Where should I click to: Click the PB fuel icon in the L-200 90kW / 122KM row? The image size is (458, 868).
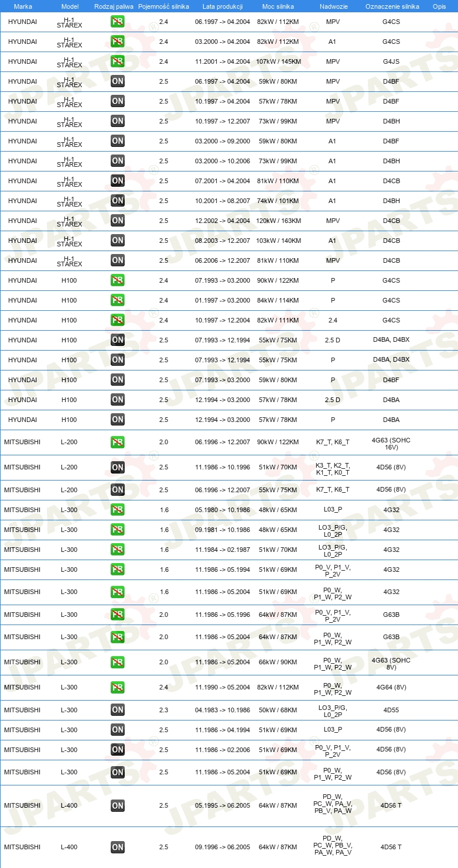pos(118,442)
